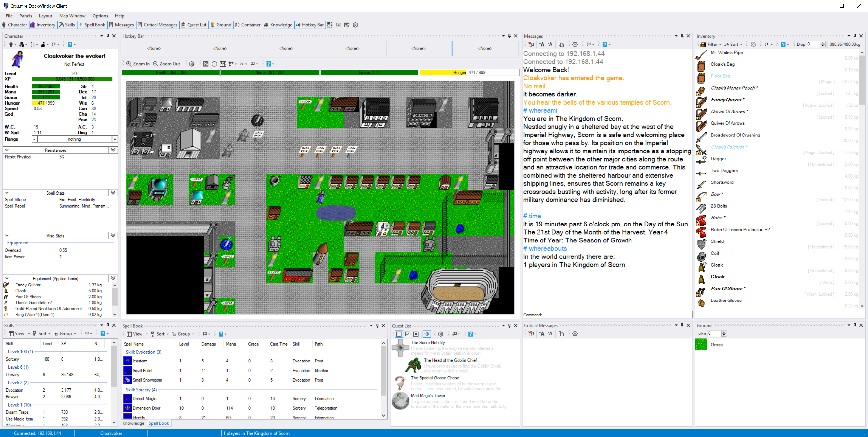Collapse the Misc Stats section
The image size is (868, 437).
7,235
